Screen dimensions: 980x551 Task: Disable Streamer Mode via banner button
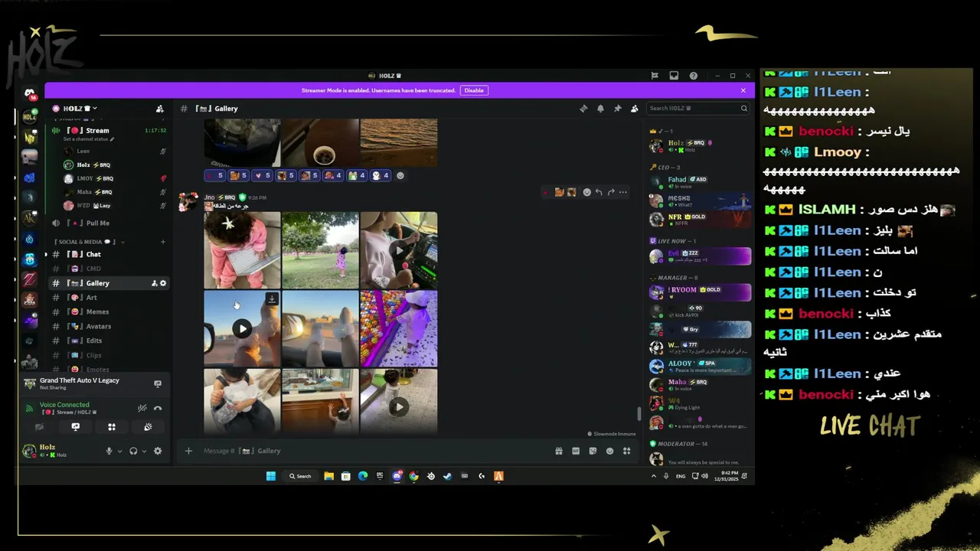(x=474, y=90)
